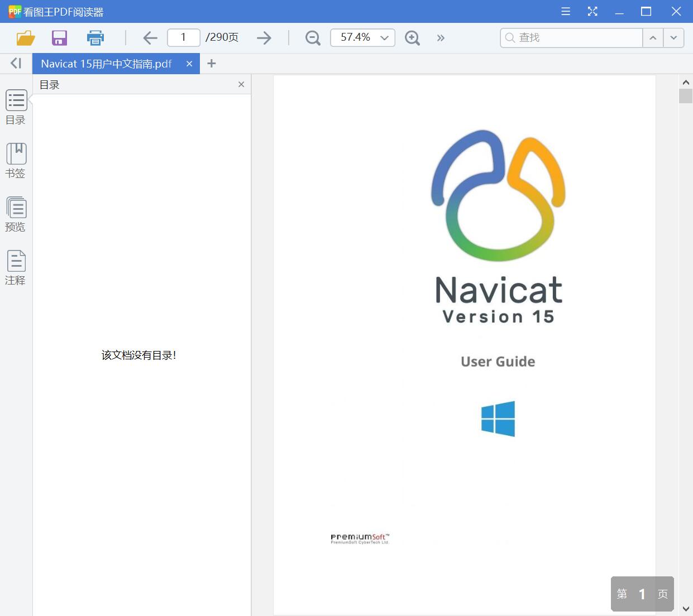Open the main hamburger menu
The image size is (693, 616).
565,11
